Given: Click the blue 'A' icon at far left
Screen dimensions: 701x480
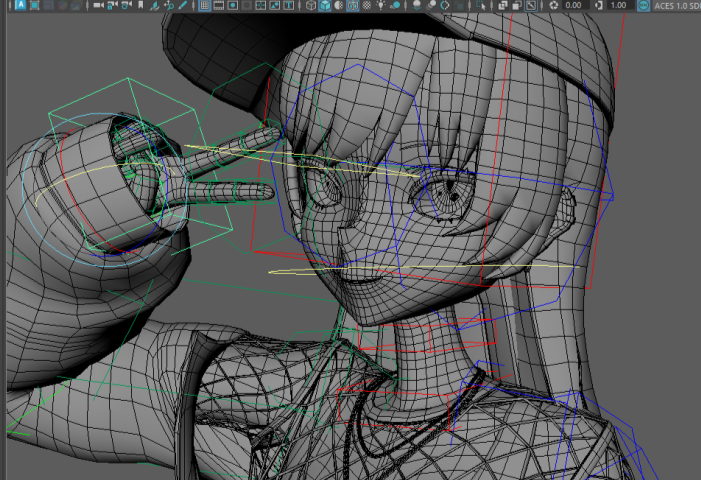Looking at the screenshot, I should tap(21, 5).
